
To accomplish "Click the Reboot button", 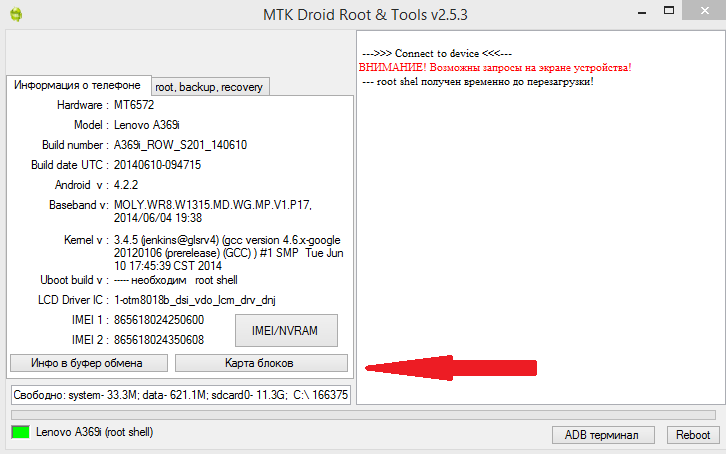I will click(693, 435).
